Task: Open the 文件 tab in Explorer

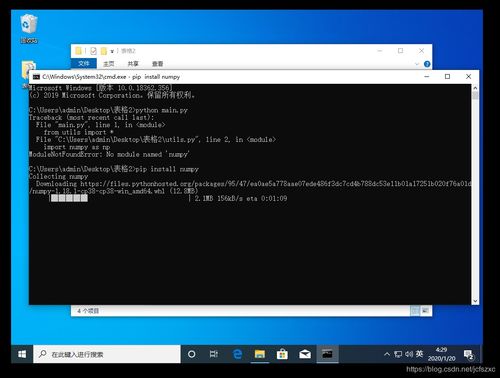Action: click(x=84, y=64)
